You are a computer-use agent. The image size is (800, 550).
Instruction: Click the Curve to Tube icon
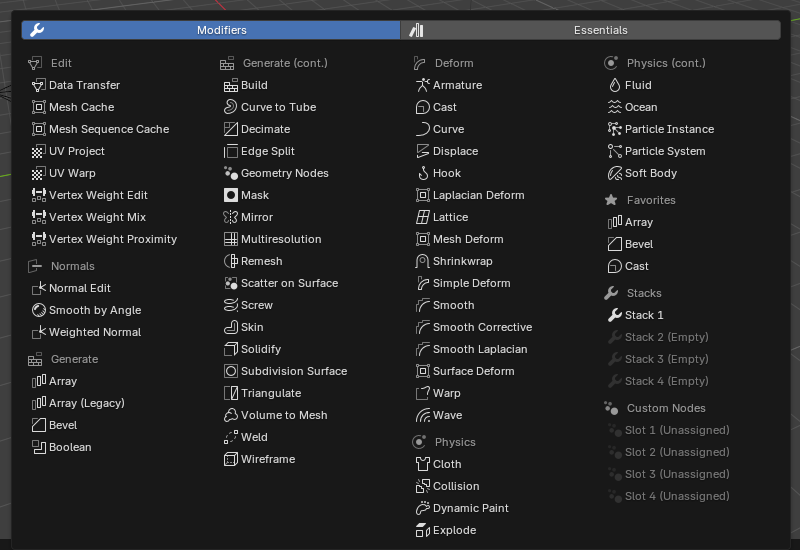pyautogui.click(x=231, y=107)
